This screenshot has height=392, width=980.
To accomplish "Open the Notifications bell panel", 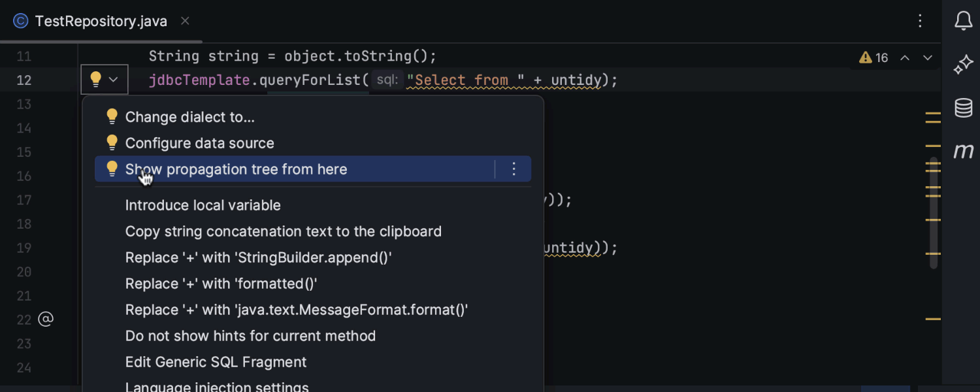I will [x=963, y=22].
